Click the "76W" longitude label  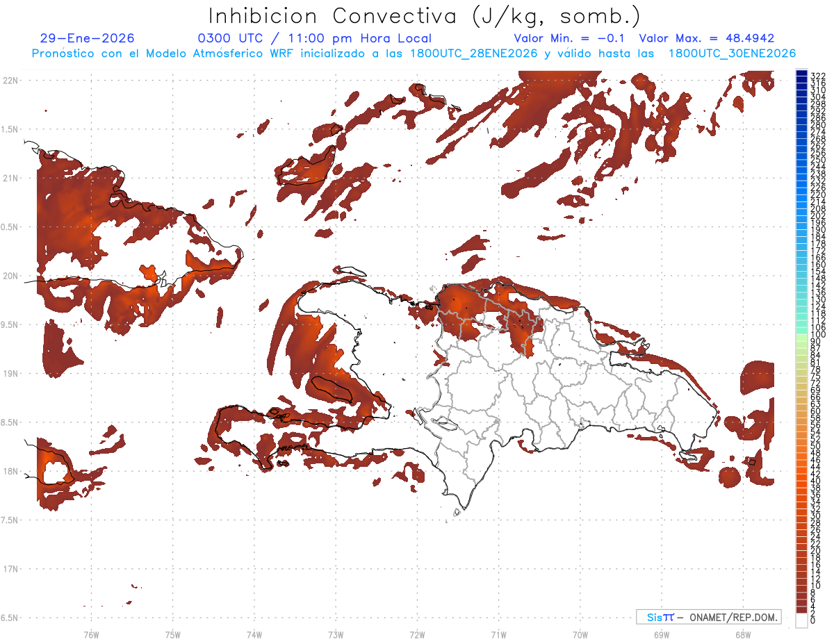click(91, 634)
